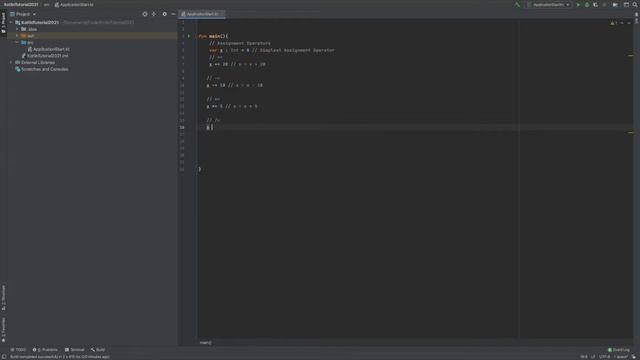This screenshot has height=360, width=640.
Task: Open the Build tool window
Action: pyautogui.click(x=98, y=350)
